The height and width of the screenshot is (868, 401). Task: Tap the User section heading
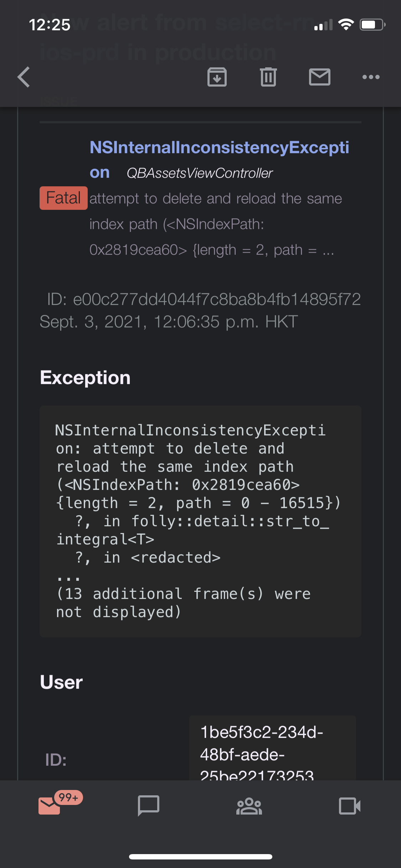[x=61, y=682]
